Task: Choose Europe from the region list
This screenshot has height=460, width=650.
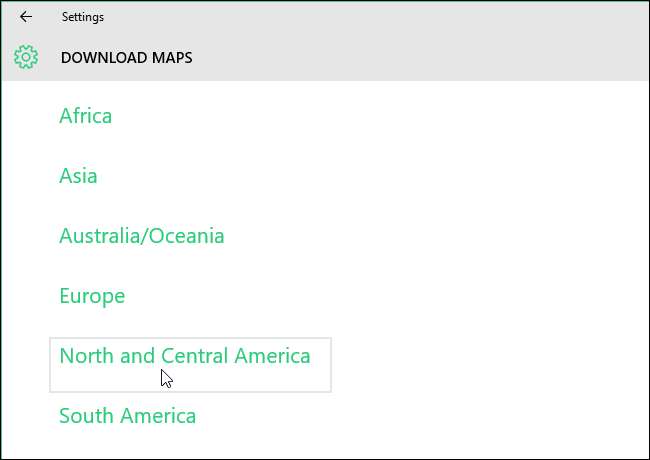Action: (92, 296)
